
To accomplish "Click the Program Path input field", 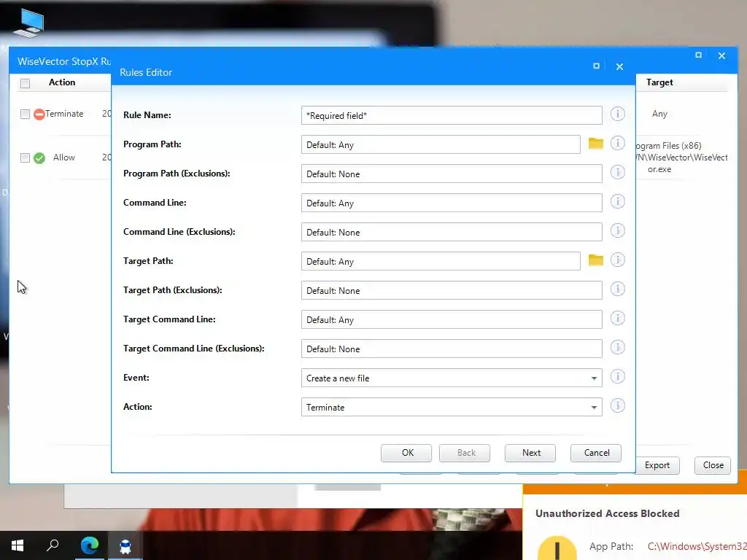I will click(441, 145).
